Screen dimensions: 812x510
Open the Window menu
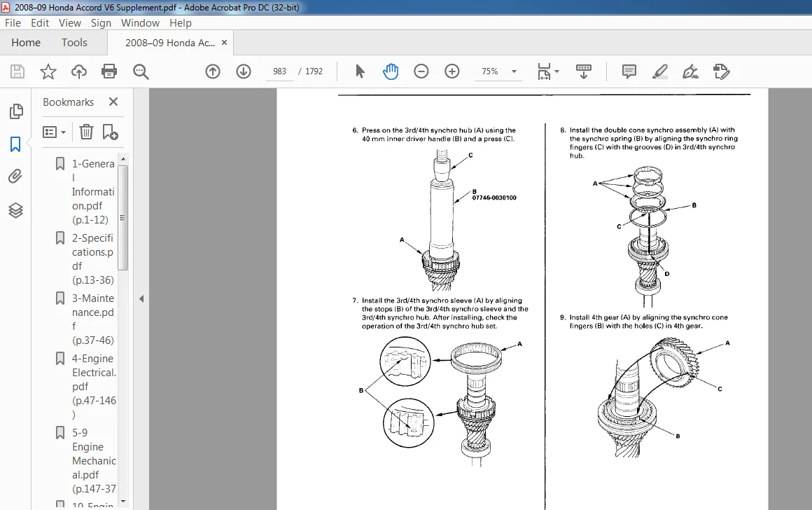coord(140,23)
